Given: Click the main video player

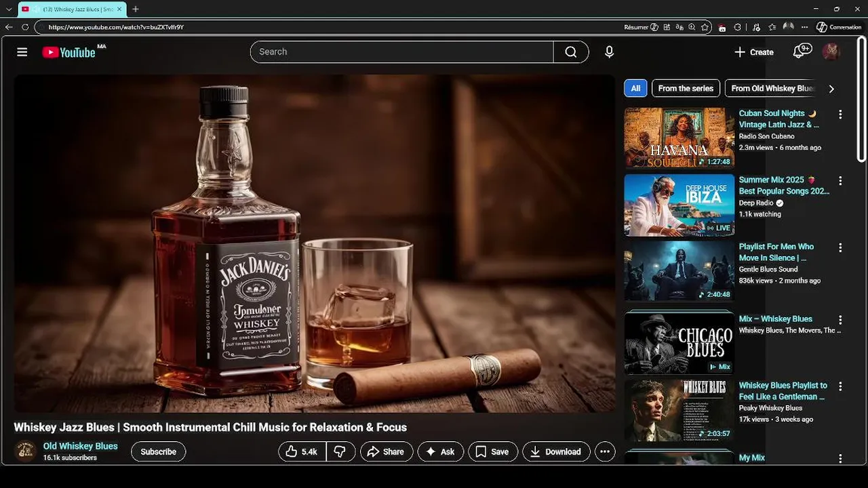Looking at the screenshot, I should coord(315,243).
